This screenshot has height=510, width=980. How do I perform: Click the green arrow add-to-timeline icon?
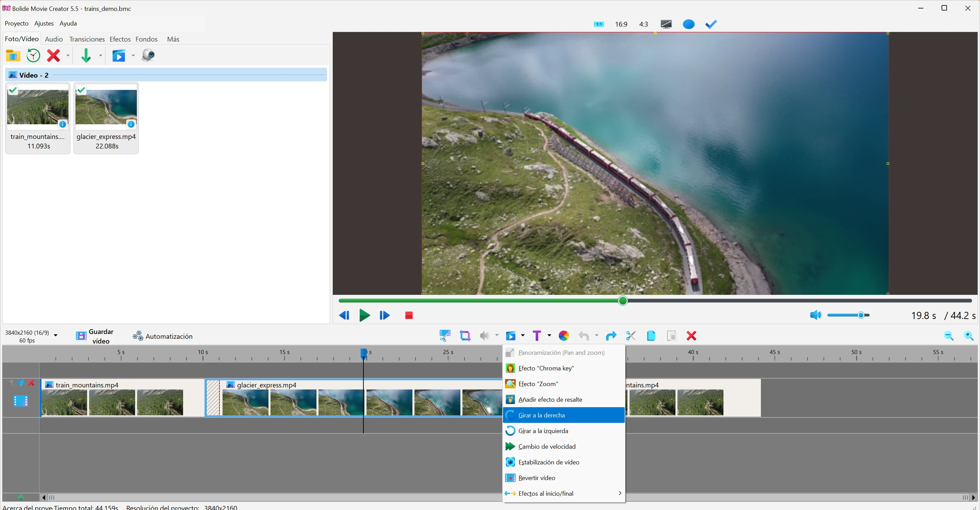tap(86, 55)
